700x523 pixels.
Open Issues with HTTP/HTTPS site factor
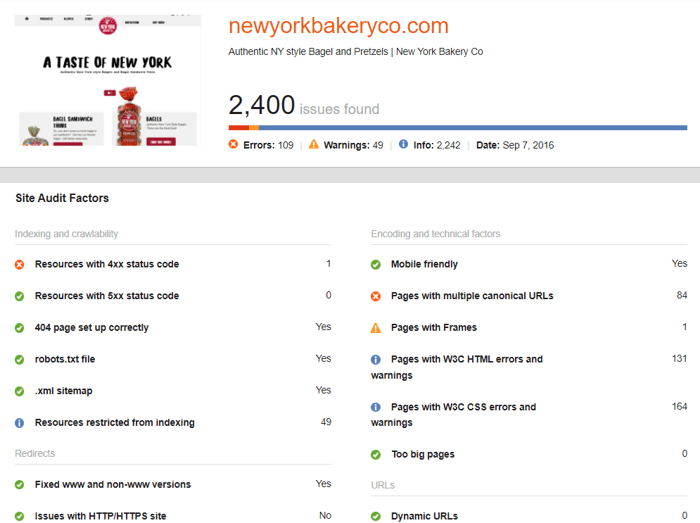[x=100, y=516]
